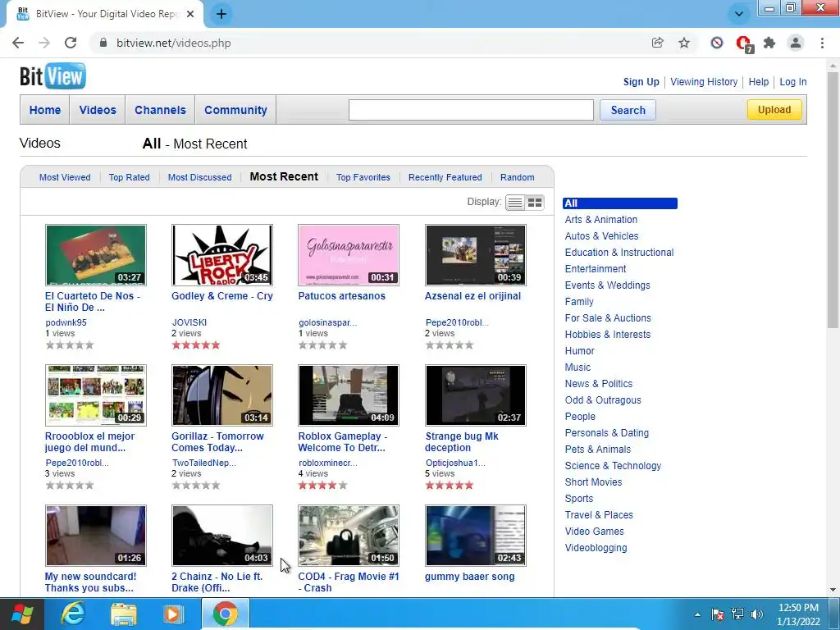Click the star rating under Godley & Creme
Image resolution: width=840 pixels, height=630 pixels.
click(x=196, y=345)
